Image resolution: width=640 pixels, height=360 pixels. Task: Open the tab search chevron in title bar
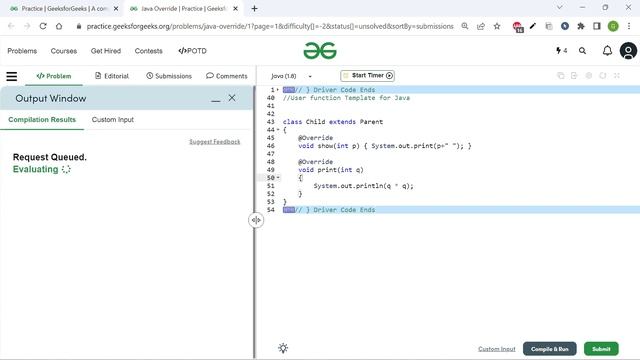560,7
